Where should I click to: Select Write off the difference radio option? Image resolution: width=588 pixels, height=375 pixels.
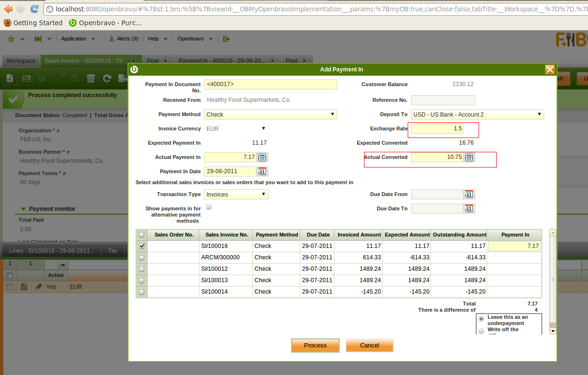(x=481, y=331)
